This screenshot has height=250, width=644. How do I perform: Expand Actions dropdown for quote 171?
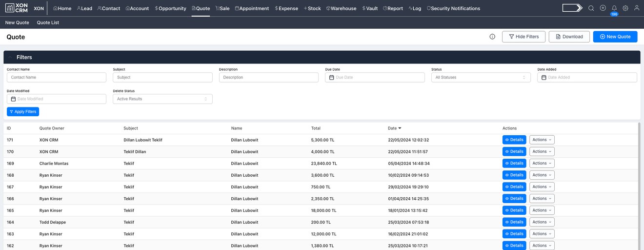[x=542, y=140]
